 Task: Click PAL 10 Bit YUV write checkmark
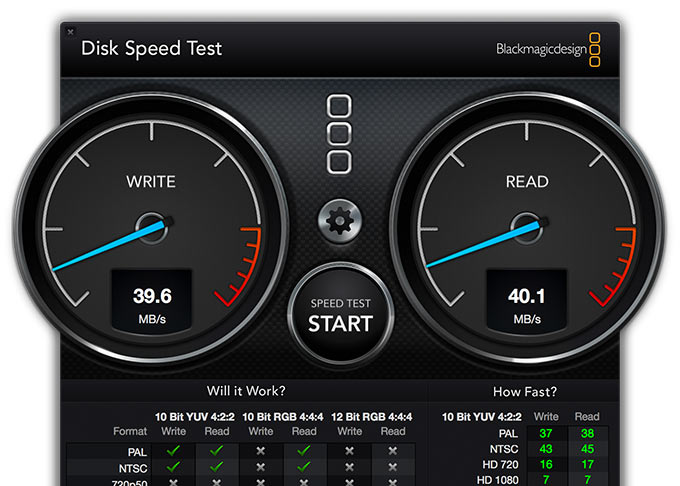(x=173, y=451)
